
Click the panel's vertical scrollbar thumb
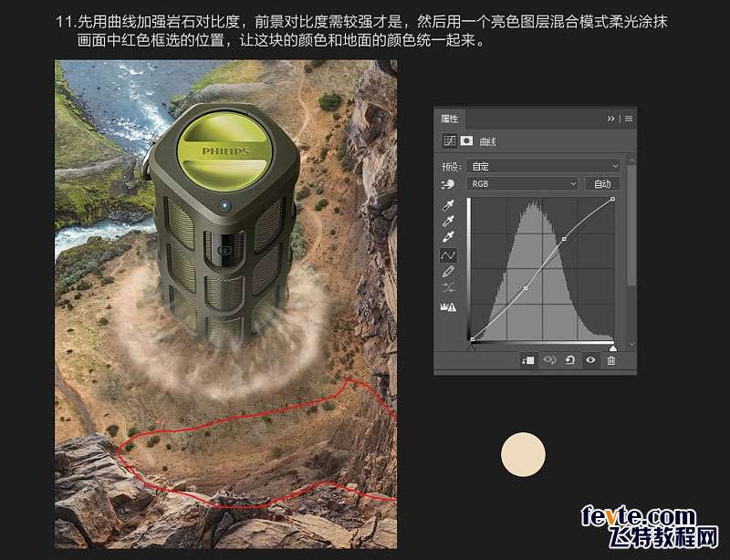click(631, 225)
